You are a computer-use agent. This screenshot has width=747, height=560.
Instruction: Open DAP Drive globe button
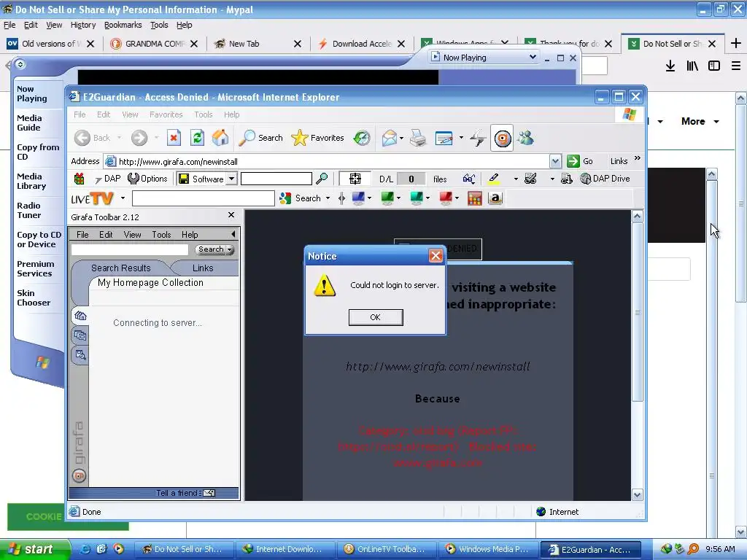pos(605,179)
